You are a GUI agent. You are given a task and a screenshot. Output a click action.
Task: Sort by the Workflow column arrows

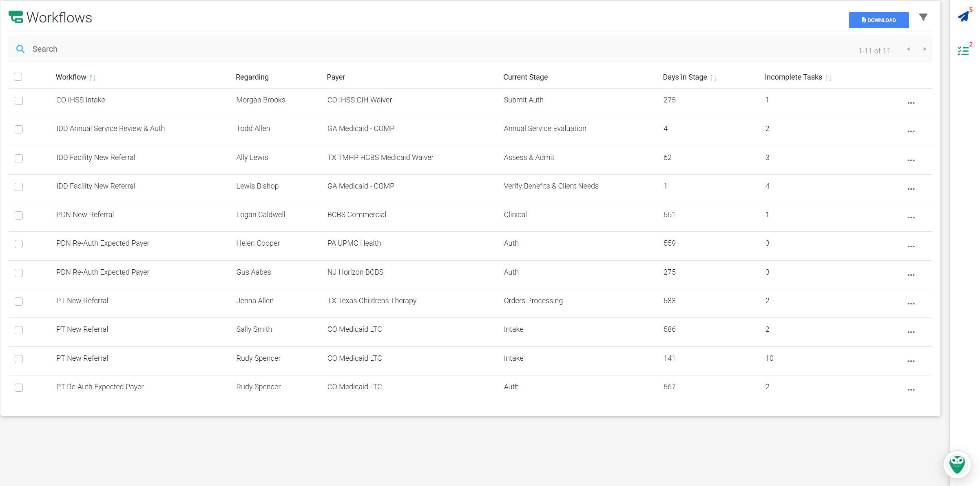tap(93, 78)
